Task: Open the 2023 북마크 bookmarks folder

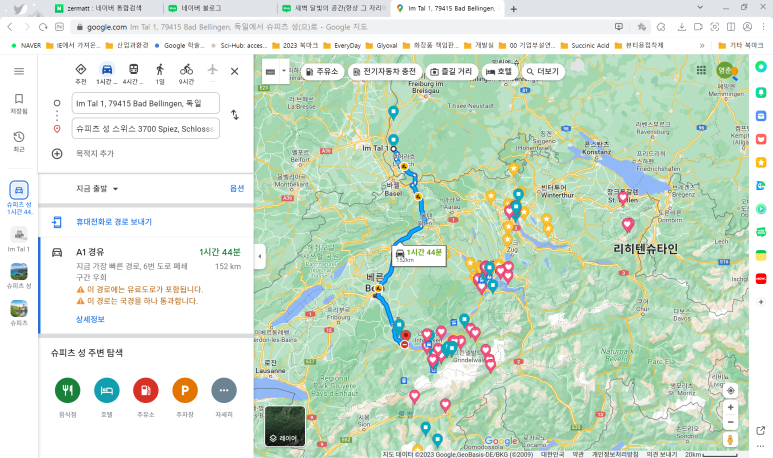Action: (x=295, y=45)
